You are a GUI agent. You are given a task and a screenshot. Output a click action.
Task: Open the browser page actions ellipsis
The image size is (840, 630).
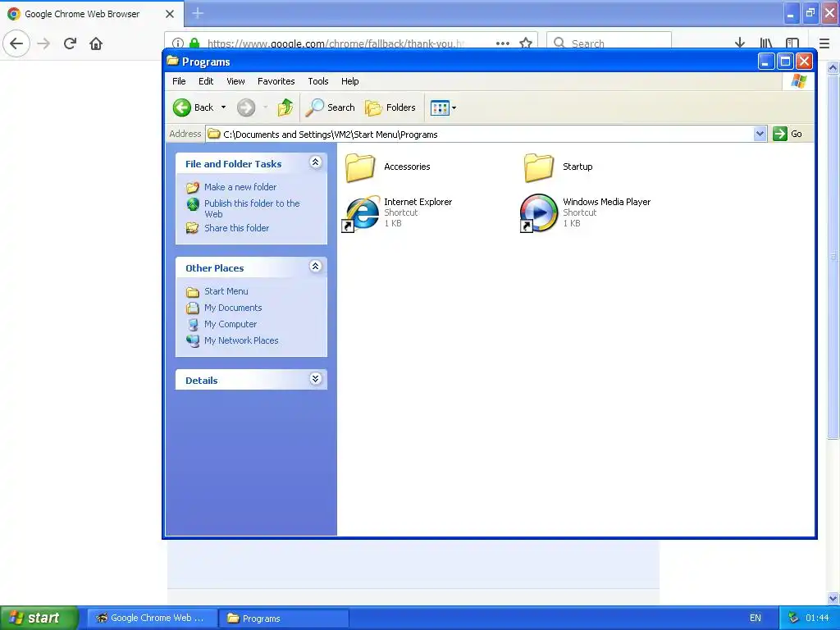pyautogui.click(x=503, y=43)
